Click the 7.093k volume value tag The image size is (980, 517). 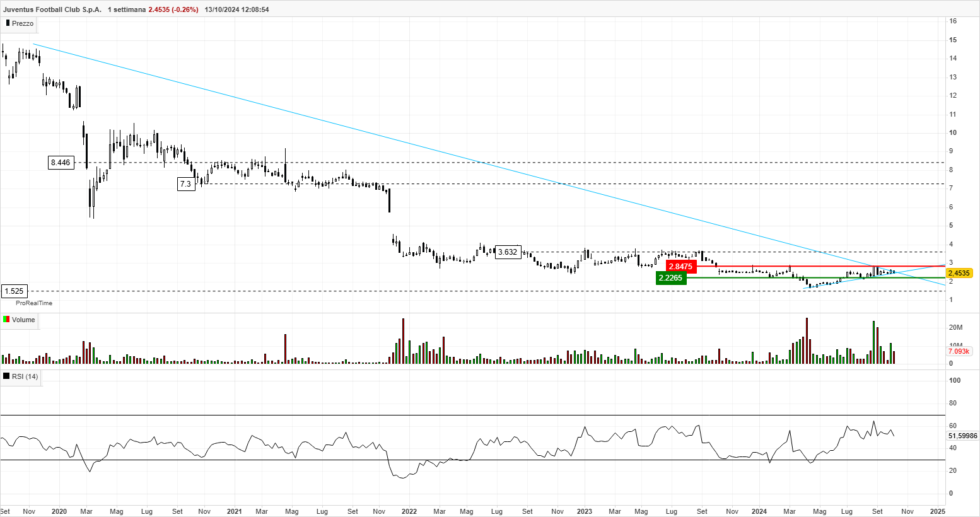click(x=959, y=351)
